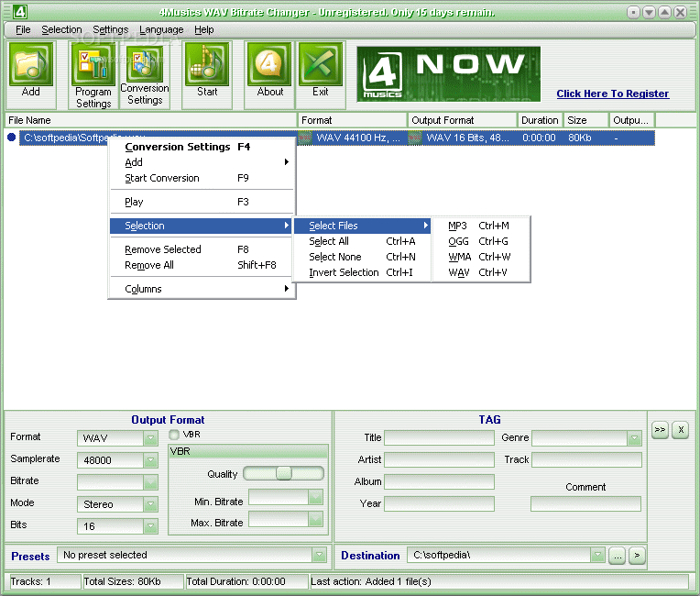Click the Output Format column header

[463, 120]
